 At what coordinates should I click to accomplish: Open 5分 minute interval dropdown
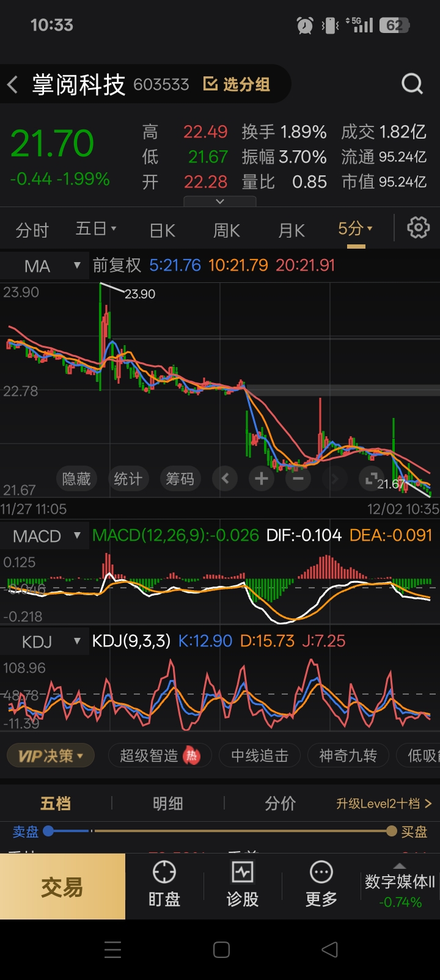coord(355,229)
